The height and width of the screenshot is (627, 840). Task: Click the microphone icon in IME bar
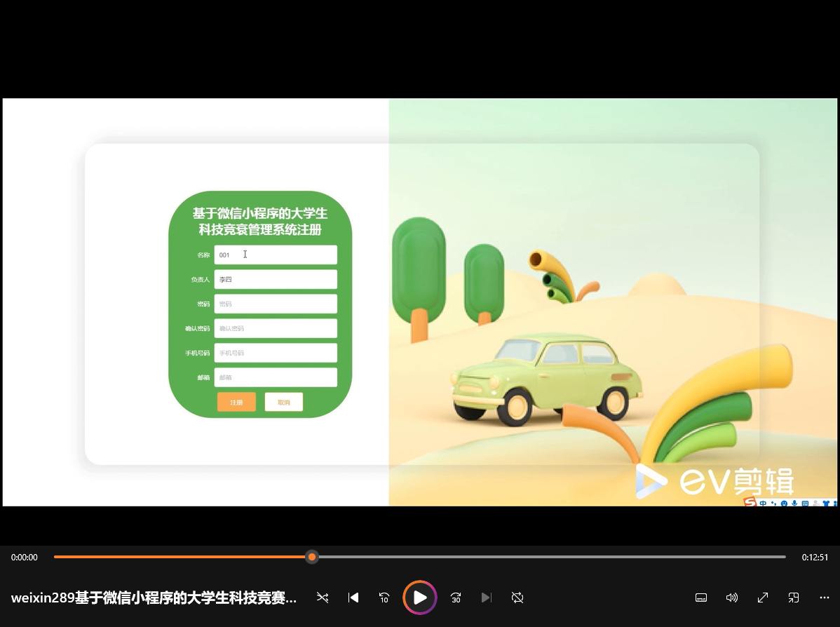tap(794, 503)
